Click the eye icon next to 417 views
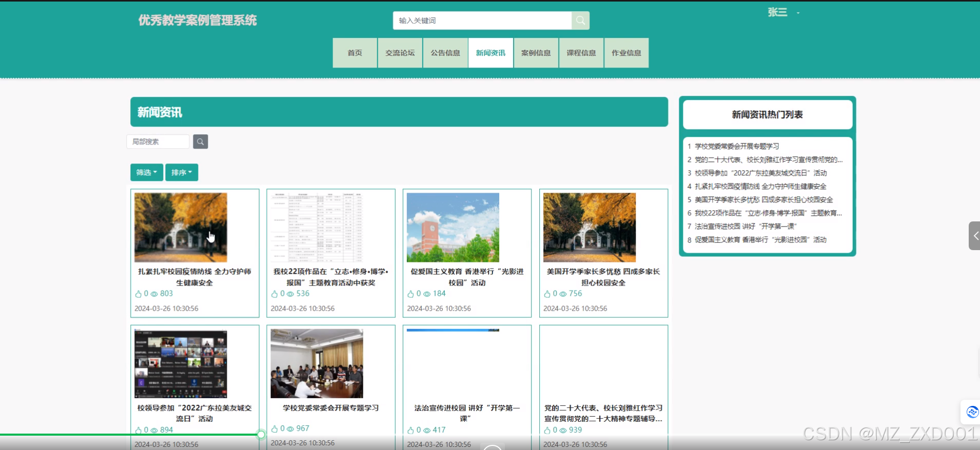980x450 pixels. 427,431
